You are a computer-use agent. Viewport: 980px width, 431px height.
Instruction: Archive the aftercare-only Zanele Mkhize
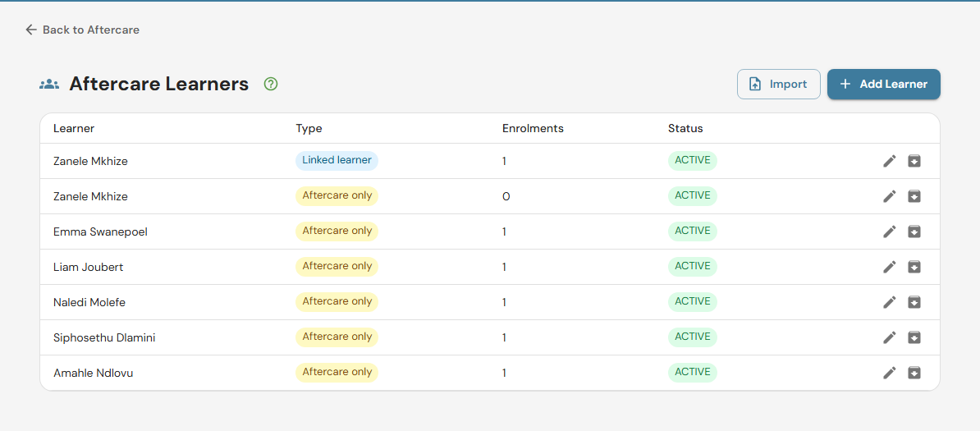914,196
